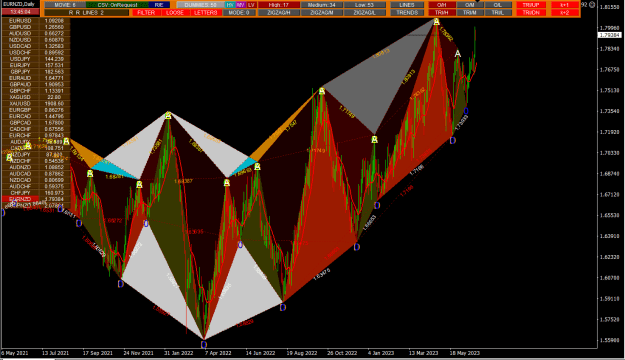This screenshot has height=360, width=625.
Task: Select the EURAUD symbol row
Action: click(x=36, y=78)
